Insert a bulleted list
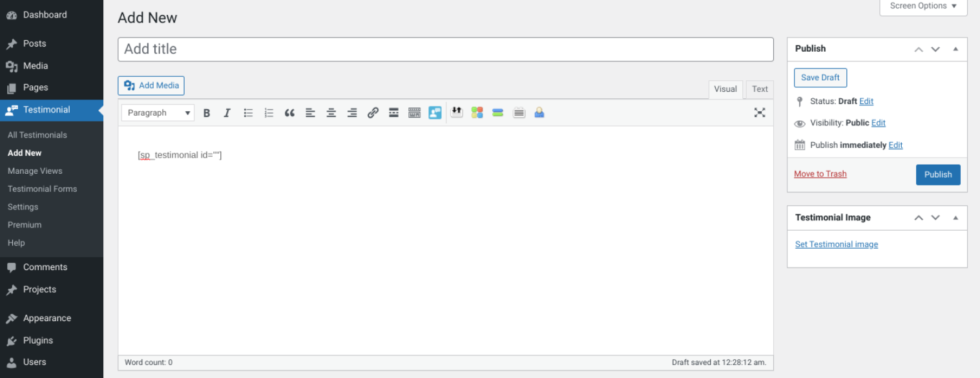 click(248, 113)
